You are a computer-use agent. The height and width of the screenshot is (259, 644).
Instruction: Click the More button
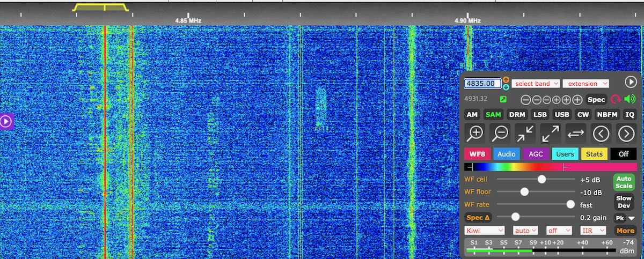point(625,231)
